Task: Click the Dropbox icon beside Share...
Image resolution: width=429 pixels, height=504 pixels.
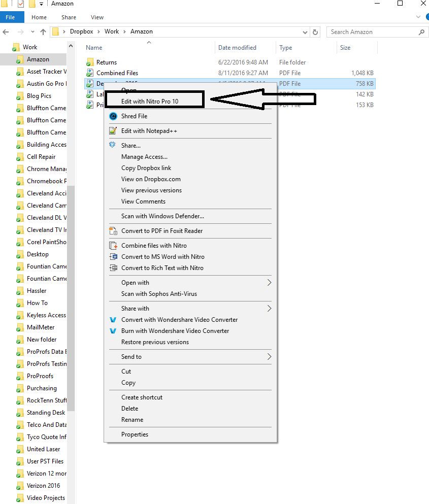Action: point(112,145)
